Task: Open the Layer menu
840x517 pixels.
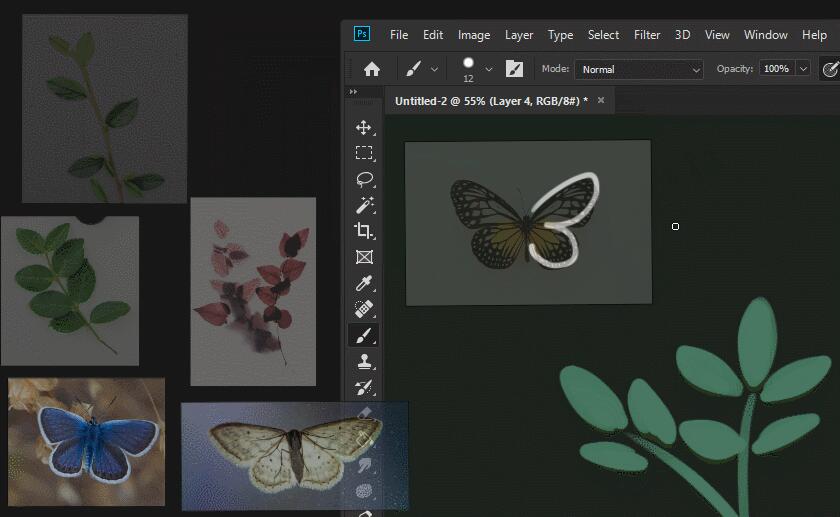Action: (519, 35)
